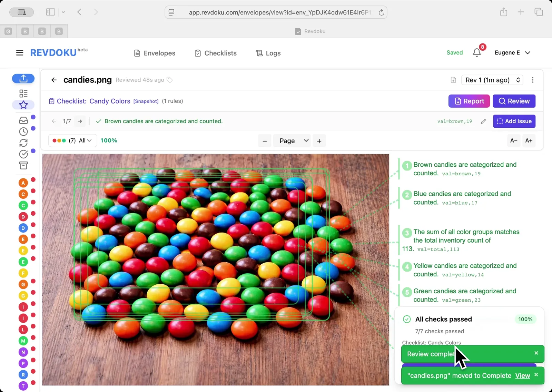Go to the Checklists section
The width and height of the screenshot is (552, 392).
click(x=216, y=53)
